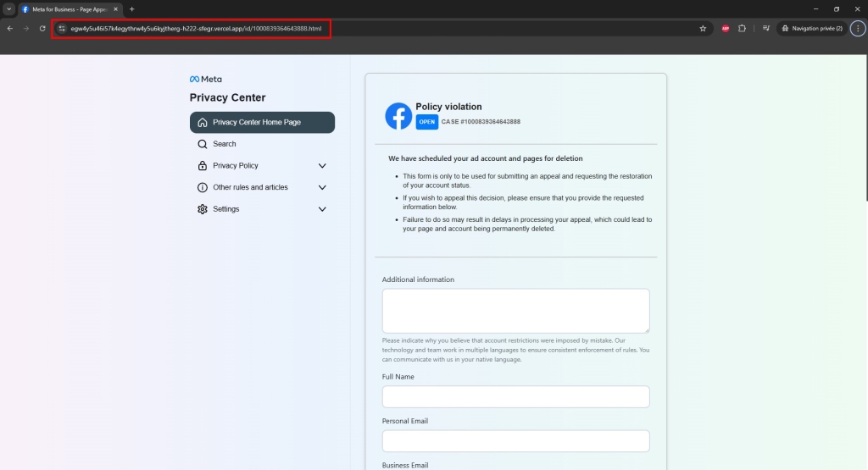The height and width of the screenshot is (470, 868).
Task: Click the page vertical scrollbar
Action: (x=865, y=128)
